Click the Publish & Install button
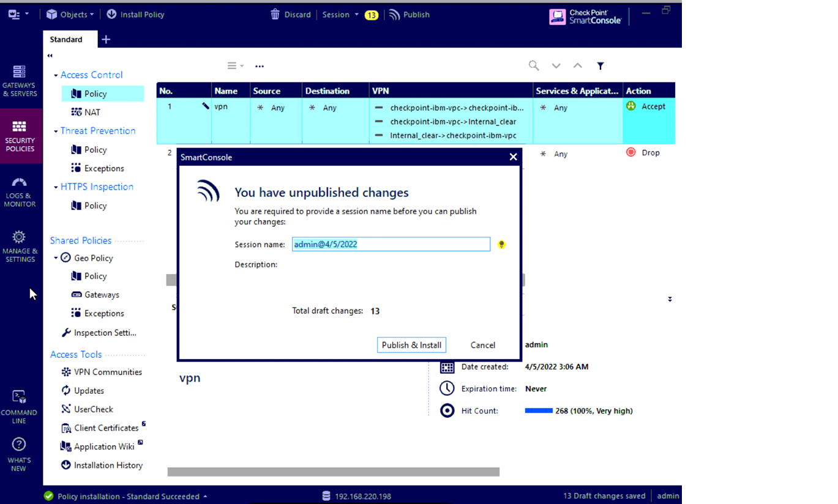Viewport: 838px width, 504px height. [x=411, y=344]
